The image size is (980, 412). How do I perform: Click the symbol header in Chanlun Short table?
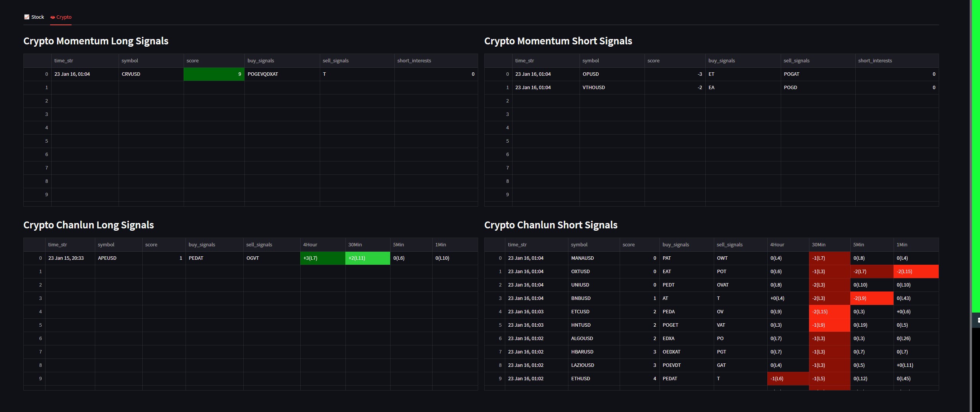(x=579, y=245)
